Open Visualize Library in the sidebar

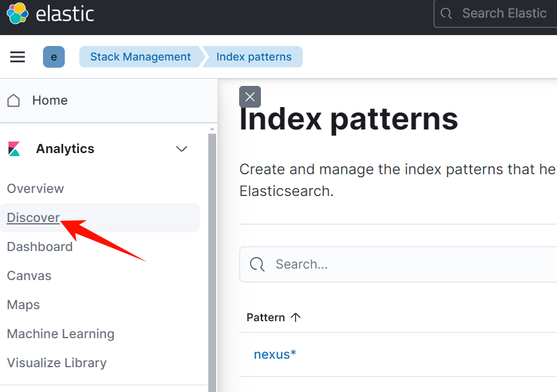[x=57, y=363]
